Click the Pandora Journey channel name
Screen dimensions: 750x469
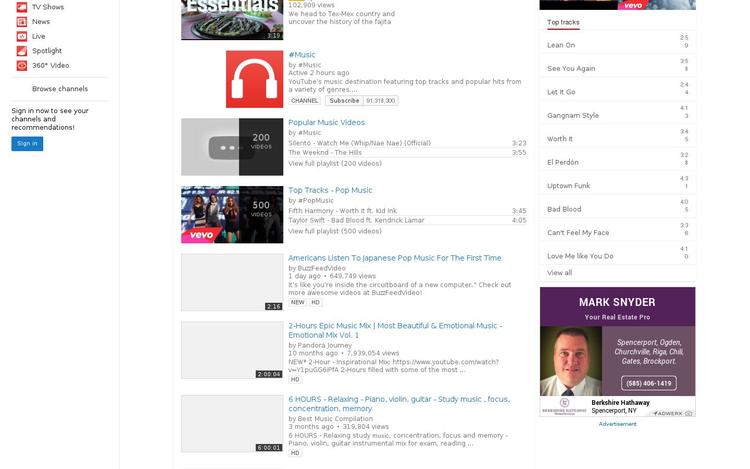coord(324,345)
